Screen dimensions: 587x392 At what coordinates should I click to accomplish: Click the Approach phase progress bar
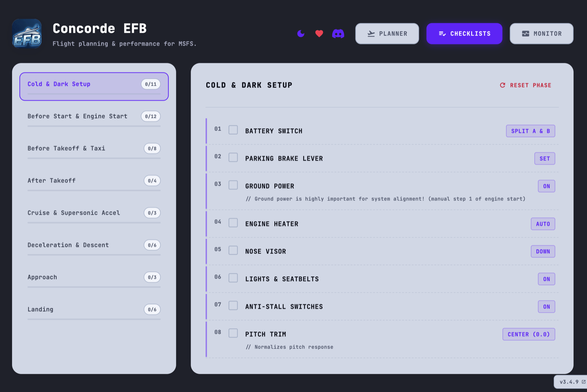pos(94,287)
